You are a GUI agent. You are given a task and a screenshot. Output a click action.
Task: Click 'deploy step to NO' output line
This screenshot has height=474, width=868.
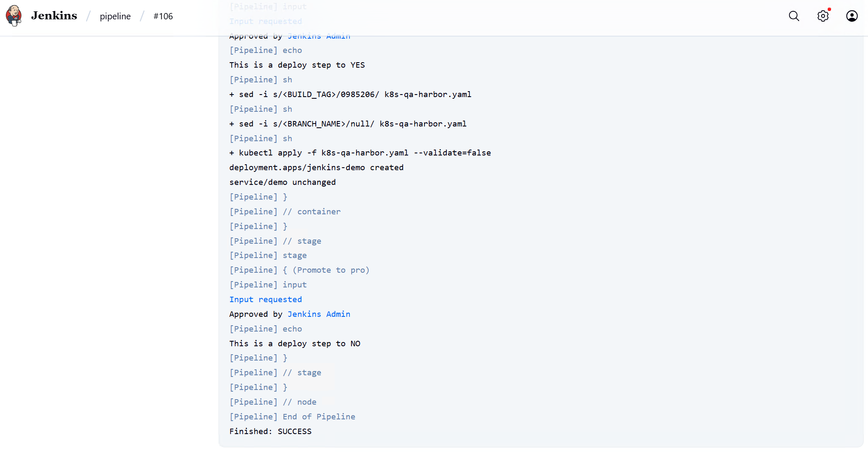(x=294, y=343)
